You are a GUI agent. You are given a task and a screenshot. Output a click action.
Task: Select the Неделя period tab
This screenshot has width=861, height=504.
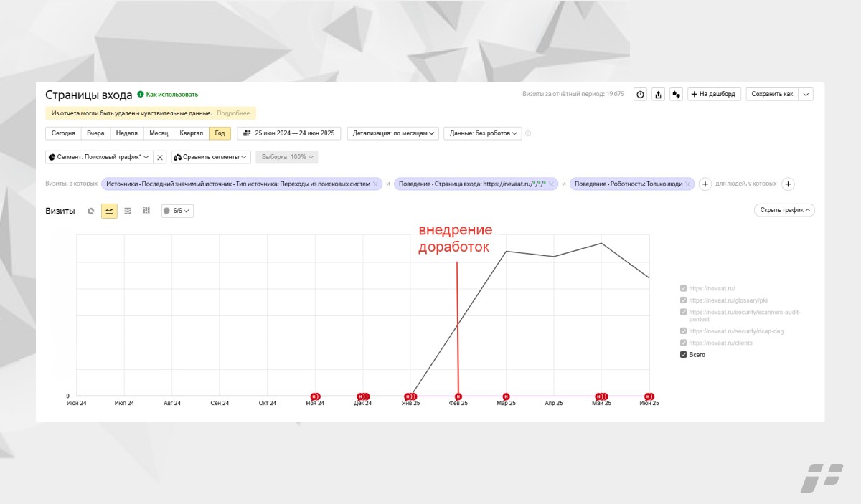point(126,133)
